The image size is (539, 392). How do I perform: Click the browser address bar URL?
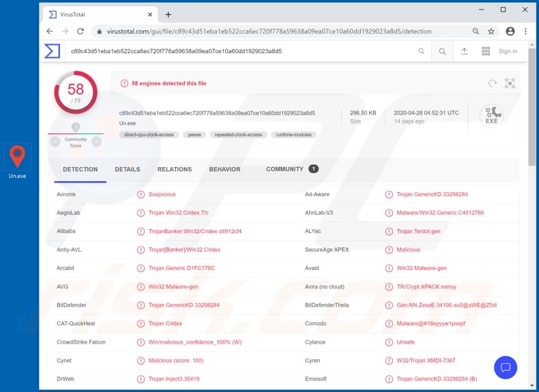[x=269, y=31]
